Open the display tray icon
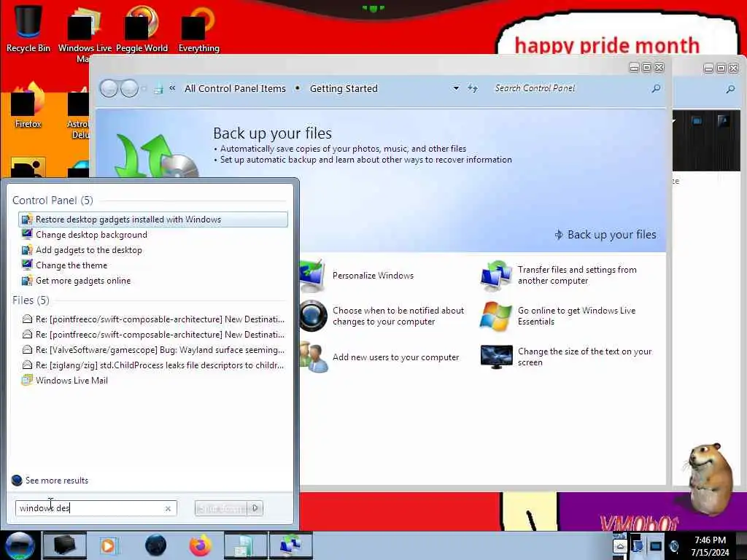Viewport: 747px width, 560px height. click(656, 545)
